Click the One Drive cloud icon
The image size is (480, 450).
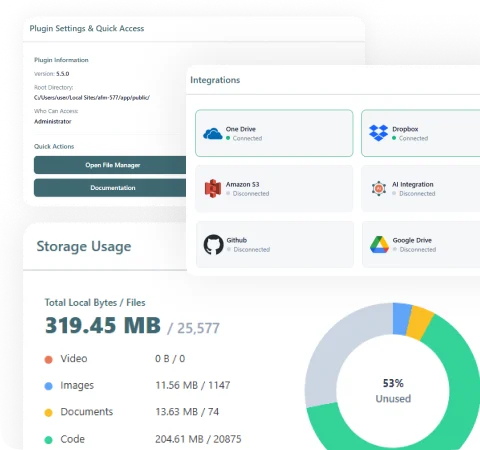(213, 134)
